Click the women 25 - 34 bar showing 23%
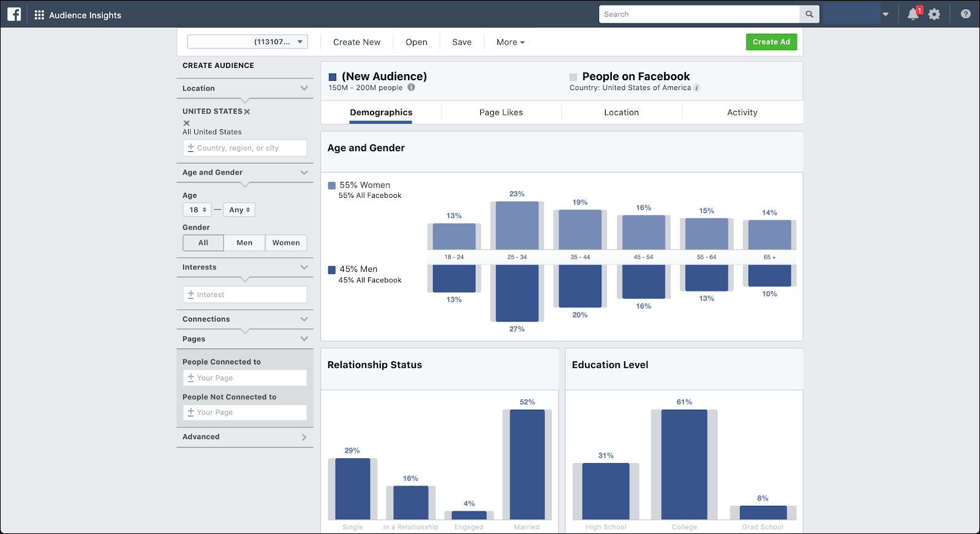Viewport: 980px width, 534px height. tap(517, 225)
